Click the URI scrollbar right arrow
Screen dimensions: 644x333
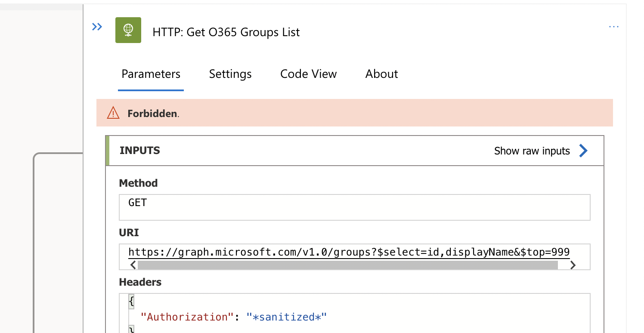(x=573, y=265)
